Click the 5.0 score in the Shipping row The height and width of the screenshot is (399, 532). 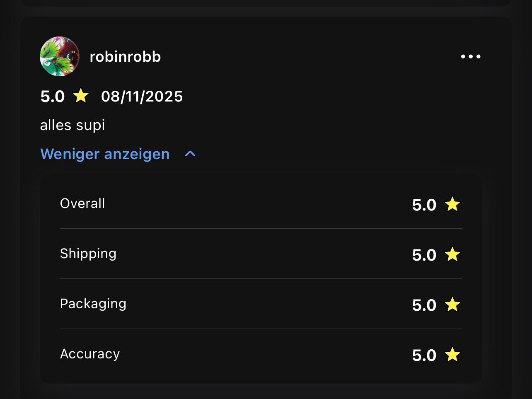[x=424, y=255]
